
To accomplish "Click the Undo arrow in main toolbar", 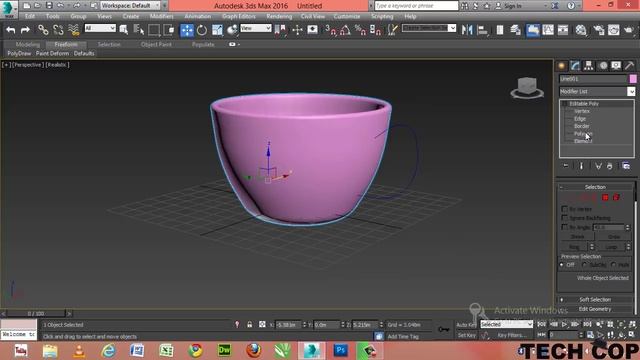I will click(11, 30).
